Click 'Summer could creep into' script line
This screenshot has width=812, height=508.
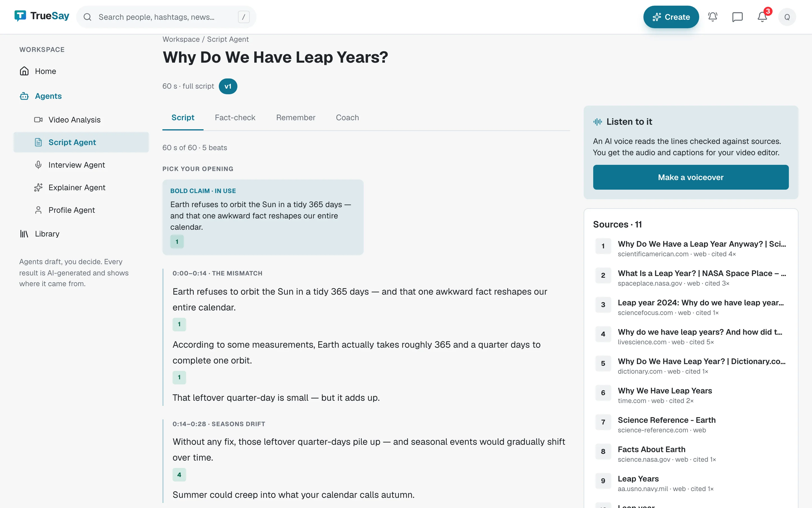tap(293, 495)
